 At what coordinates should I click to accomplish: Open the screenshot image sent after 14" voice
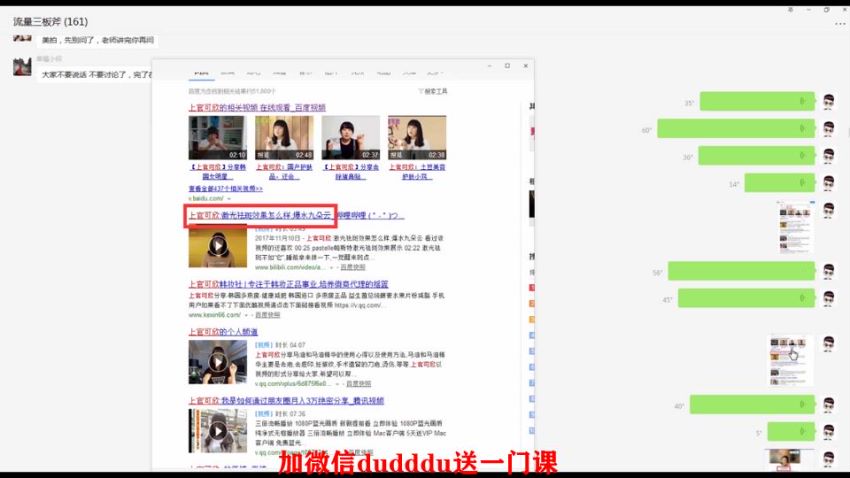tap(795, 227)
